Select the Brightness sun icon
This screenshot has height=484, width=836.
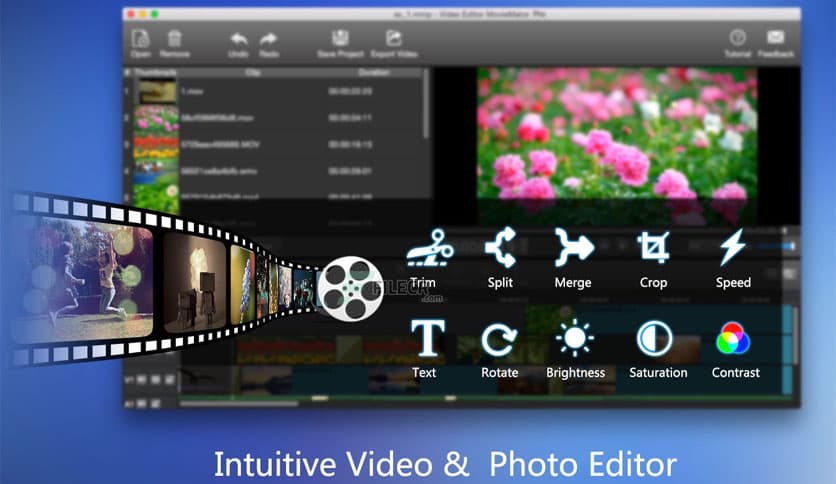click(574, 338)
